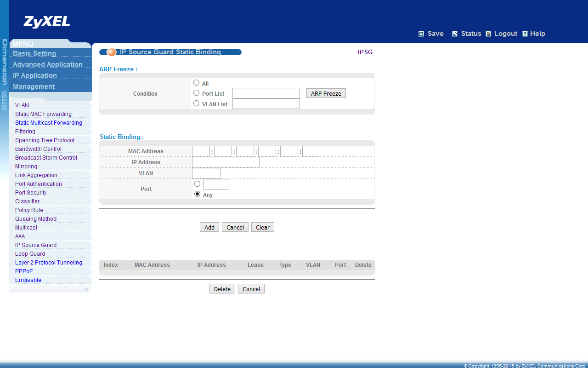Viewport: 588px width, 368px height.
Task: Click the Delete button below table
Action: (x=222, y=289)
